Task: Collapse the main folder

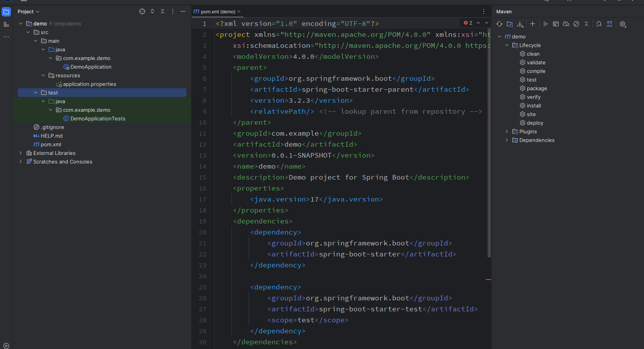Action: tap(36, 41)
